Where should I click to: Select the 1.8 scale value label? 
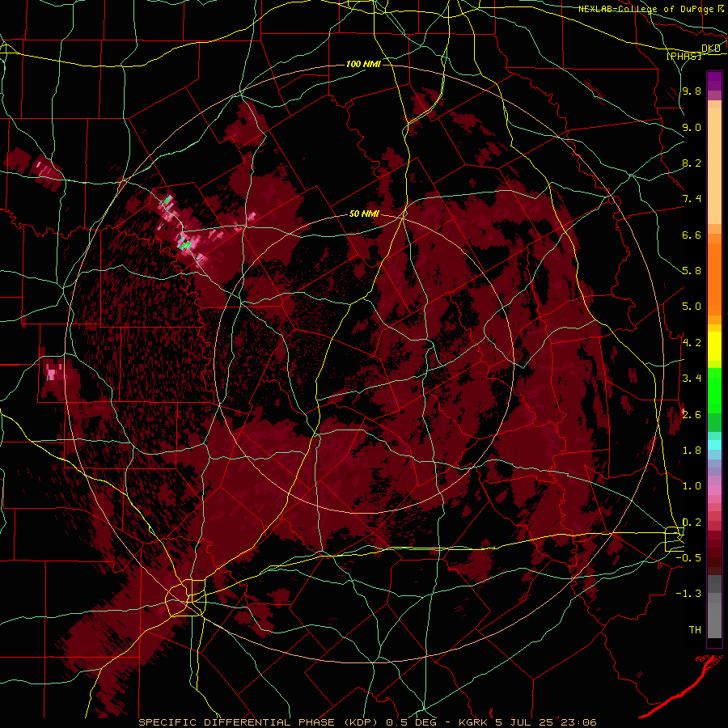coord(692,451)
